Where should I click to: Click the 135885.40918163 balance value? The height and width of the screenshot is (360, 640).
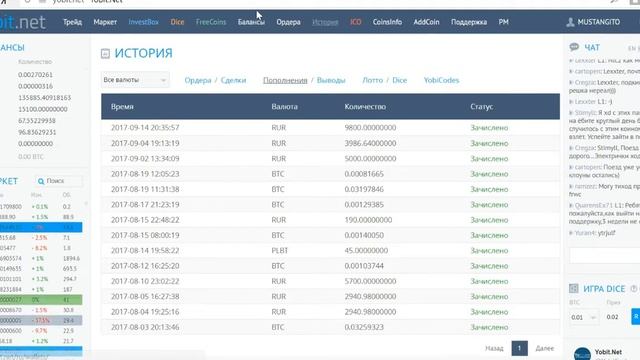(x=44, y=98)
